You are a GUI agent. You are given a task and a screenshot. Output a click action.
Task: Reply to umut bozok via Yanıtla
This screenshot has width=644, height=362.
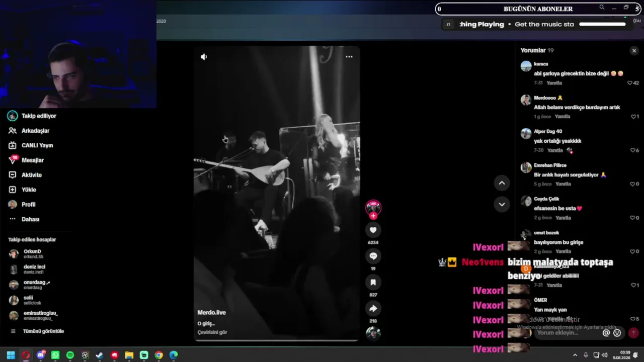[563, 251]
